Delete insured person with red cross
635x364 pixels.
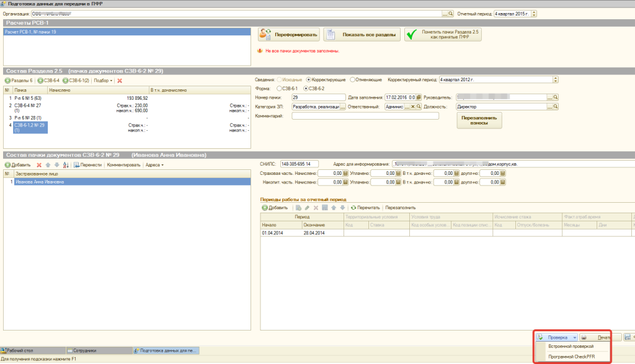[39, 165]
